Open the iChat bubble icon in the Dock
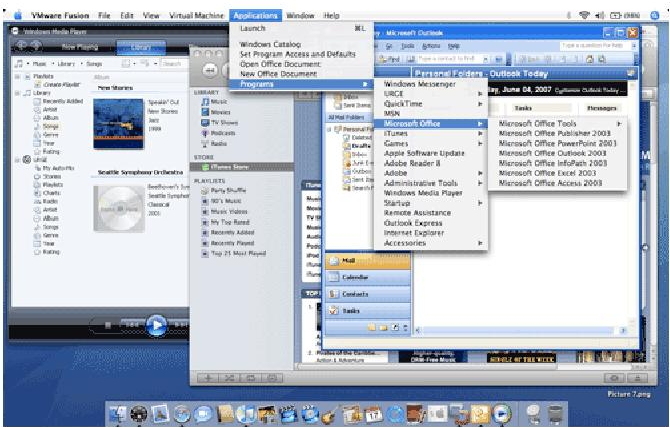 point(203,414)
